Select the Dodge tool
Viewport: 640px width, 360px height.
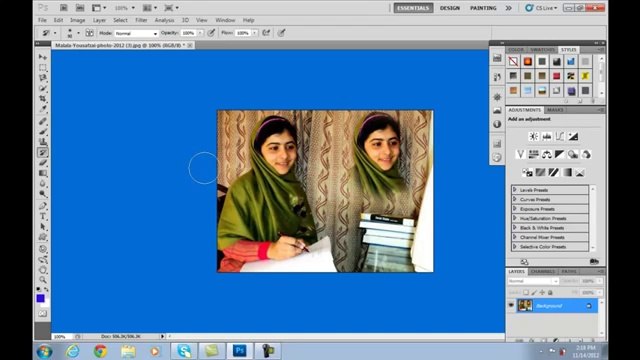point(43,194)
